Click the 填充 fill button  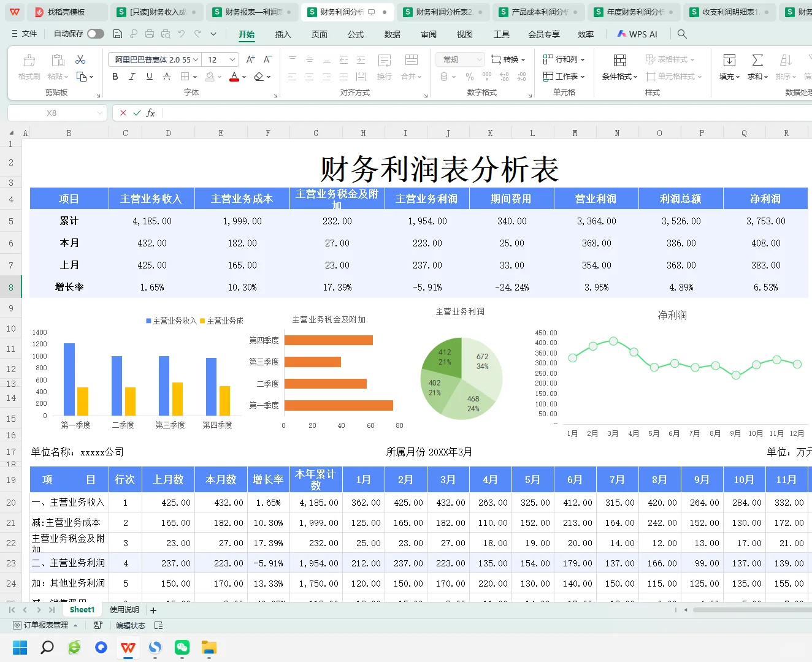(729, 67)
